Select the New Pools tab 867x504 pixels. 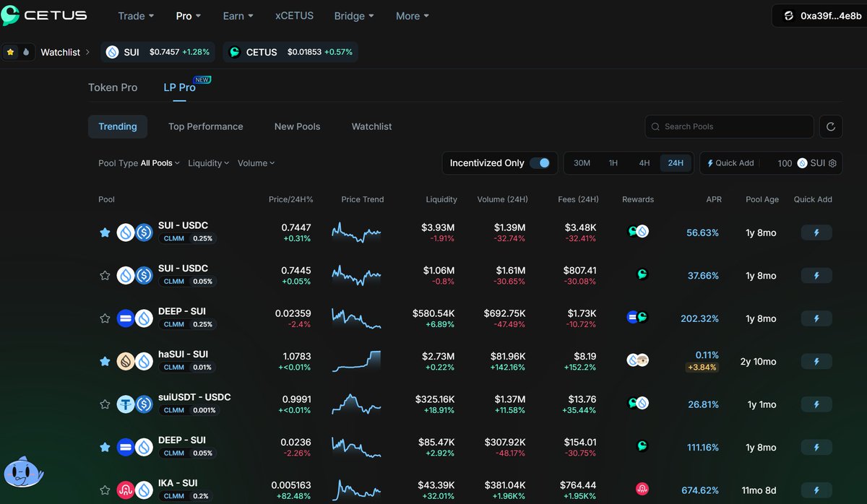297,126
